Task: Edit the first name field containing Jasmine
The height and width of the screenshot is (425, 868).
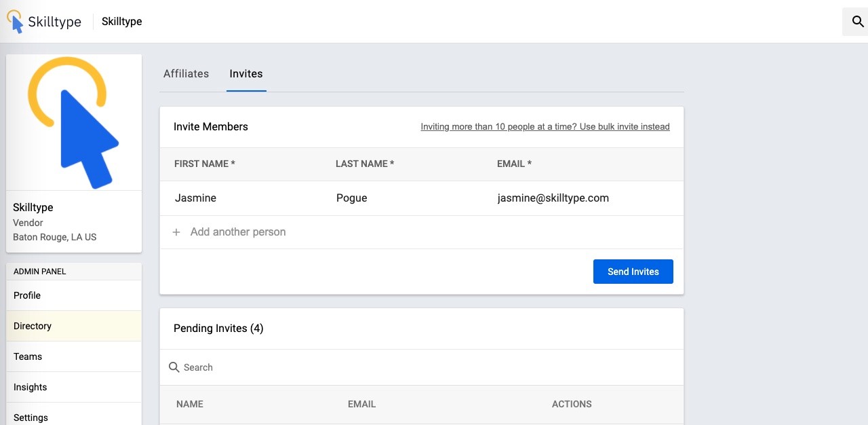Action: pyautogui.click(x=248, y=198)
